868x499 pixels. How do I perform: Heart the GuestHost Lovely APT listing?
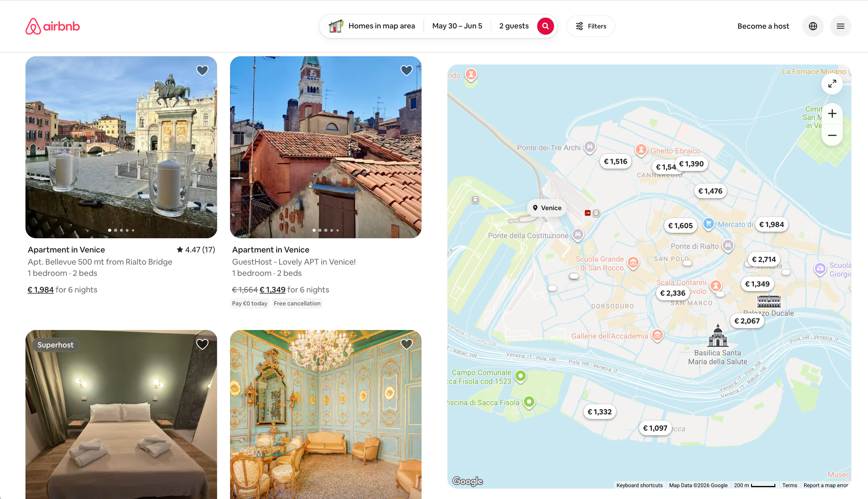(x=406, y=71)
